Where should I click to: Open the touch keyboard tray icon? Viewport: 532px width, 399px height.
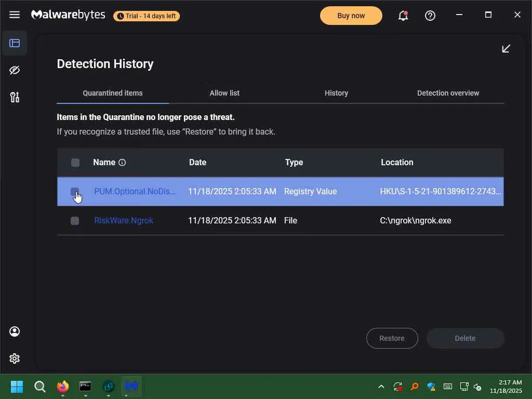pyautogui.click(x=448, y=387)
